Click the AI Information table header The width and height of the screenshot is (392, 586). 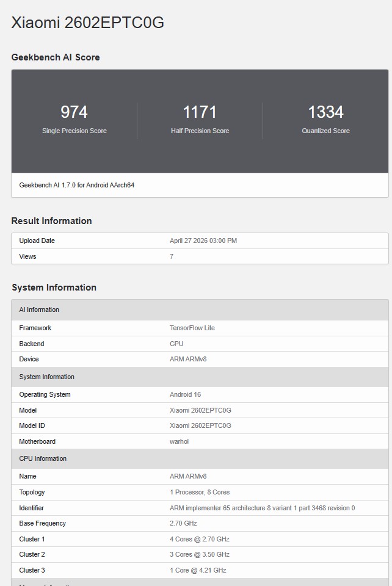pyautogui.click(x=39, y=309)
